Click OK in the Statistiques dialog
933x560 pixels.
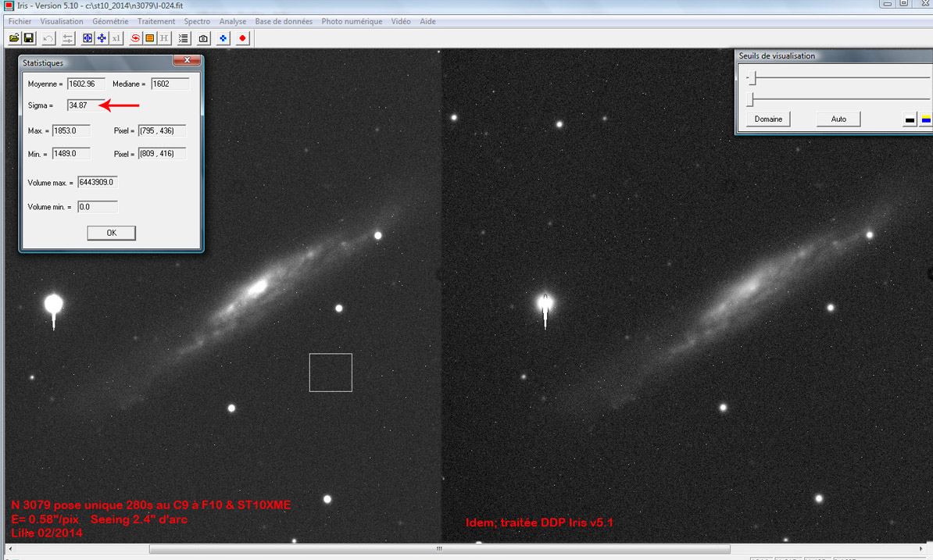click(x=111, y=233)
